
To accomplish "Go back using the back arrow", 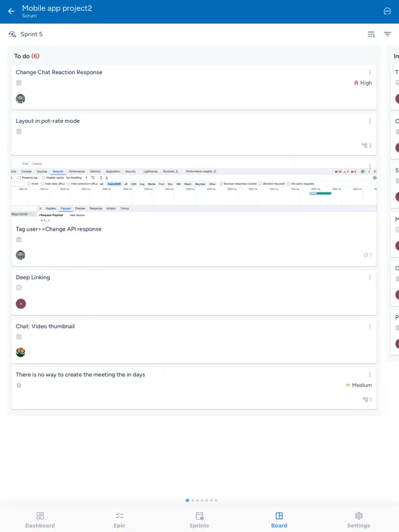I will [11, 11].
